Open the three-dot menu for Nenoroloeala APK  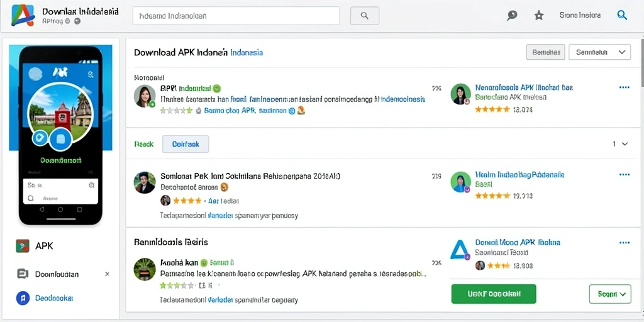click(x=624, y=87)
